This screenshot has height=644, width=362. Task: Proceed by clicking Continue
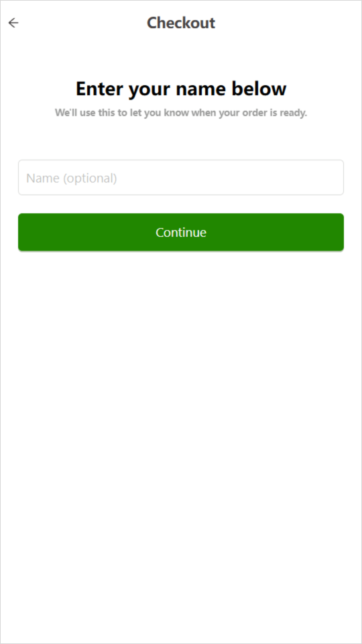(181, 232)
